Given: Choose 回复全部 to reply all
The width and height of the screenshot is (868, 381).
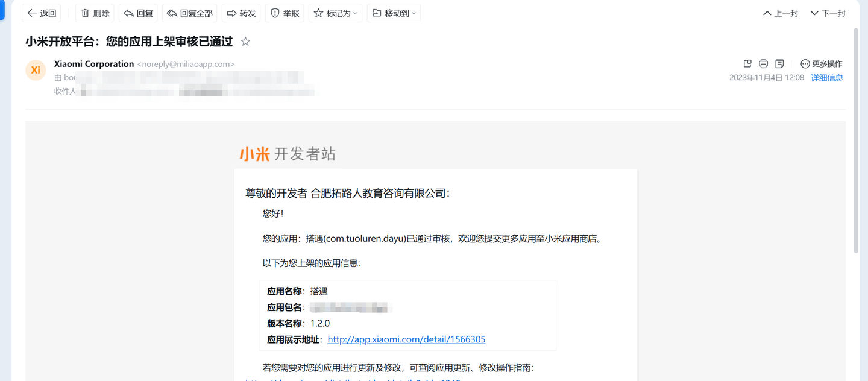Looking at the screenshot, I should tap(189, 13).
